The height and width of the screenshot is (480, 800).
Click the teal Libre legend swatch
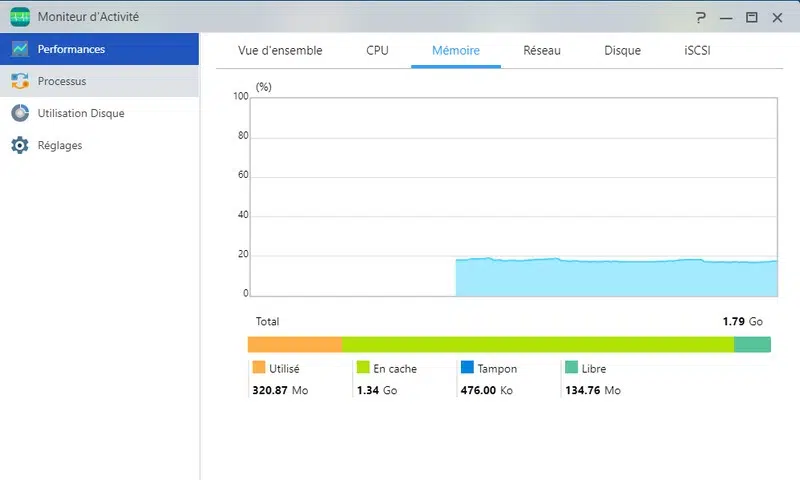tap(571, 368)
